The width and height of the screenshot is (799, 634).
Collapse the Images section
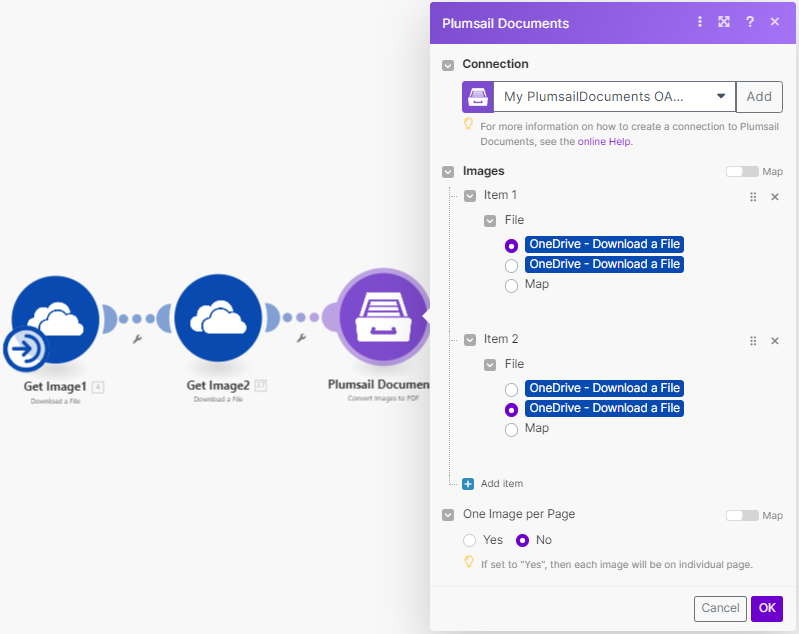pos(448,172)
